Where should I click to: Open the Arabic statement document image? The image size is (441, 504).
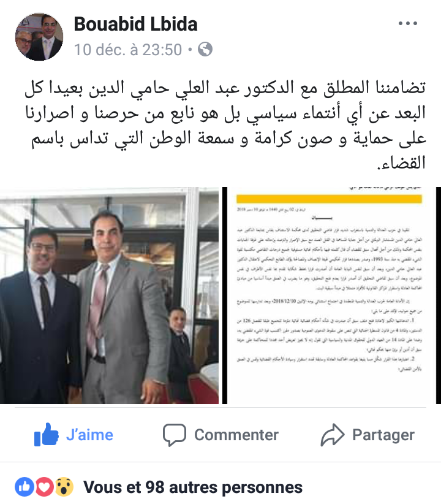[x=332, y=296]
